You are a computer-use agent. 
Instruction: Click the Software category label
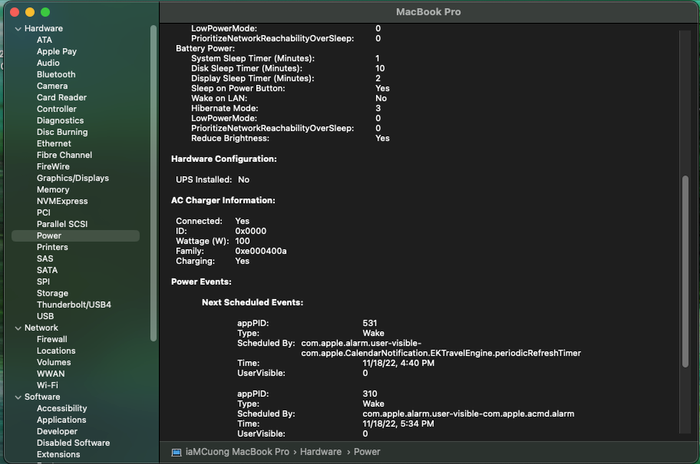[x=42, y=397]
